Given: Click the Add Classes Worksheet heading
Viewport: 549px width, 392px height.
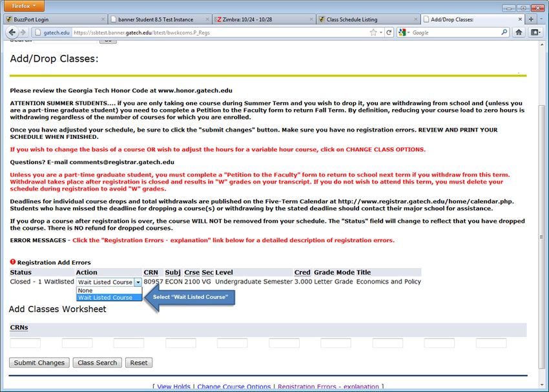Looking at the screenshot, I should click(x=57, y=309).
